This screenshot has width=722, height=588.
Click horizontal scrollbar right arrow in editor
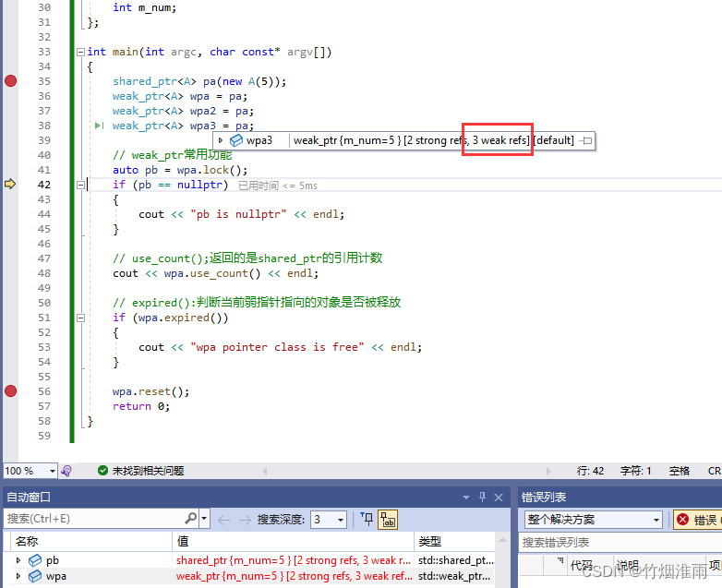click(x=548, y=471)
